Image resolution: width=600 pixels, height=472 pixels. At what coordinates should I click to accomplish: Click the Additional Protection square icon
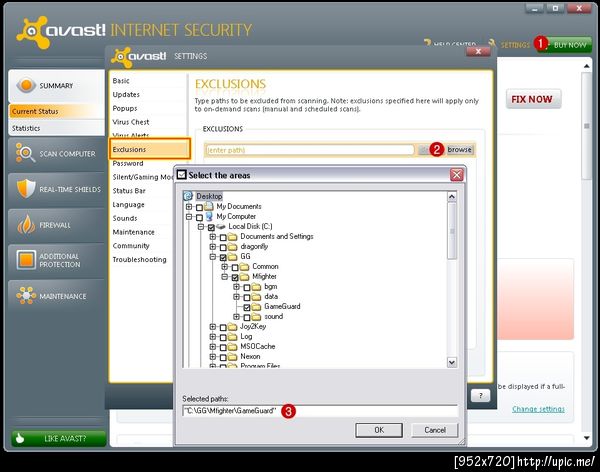pyautogui.click(x=26, y=260)
